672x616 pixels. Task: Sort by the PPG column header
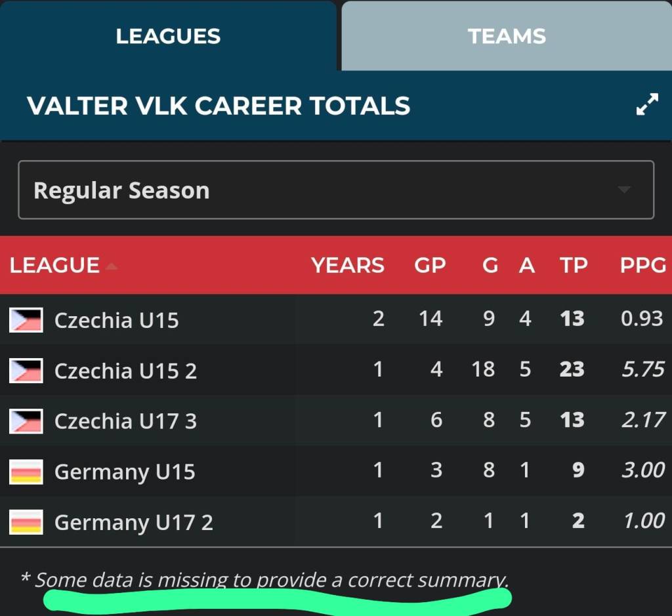coord(642,266)
